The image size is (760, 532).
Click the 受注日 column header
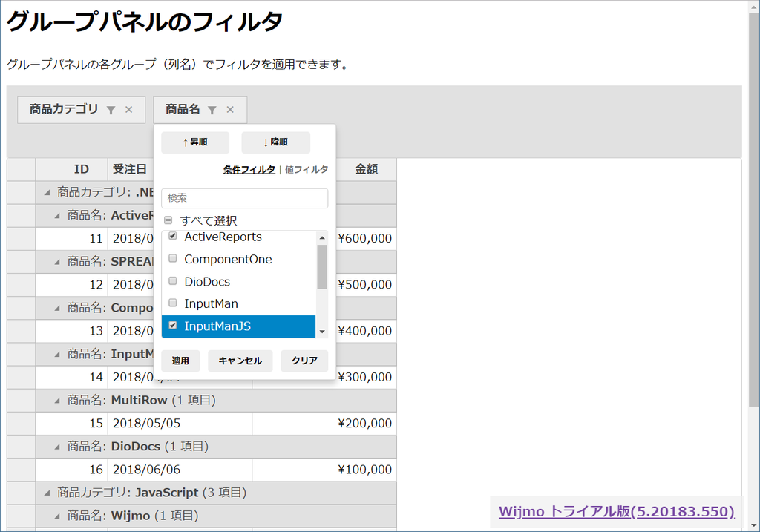click(131, 169)
